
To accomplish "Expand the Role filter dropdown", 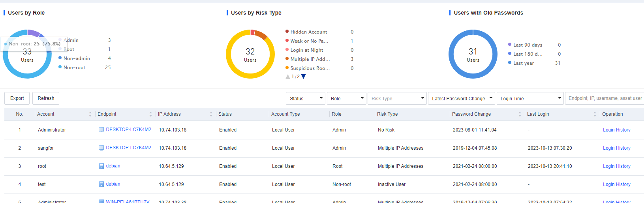I will pos(346,98).
